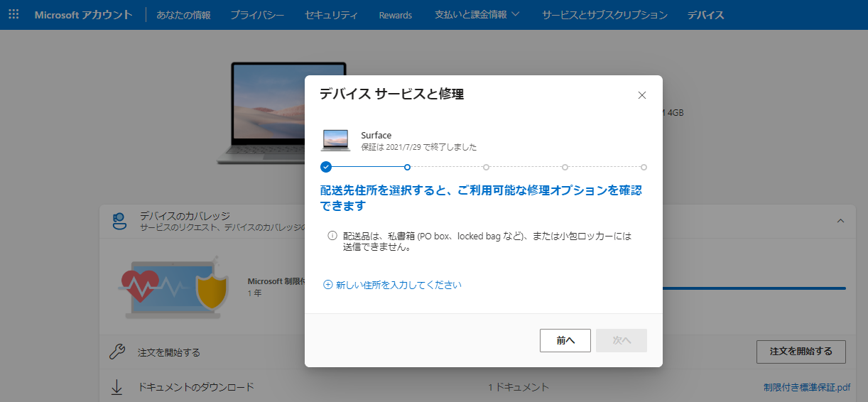Click 新しい住所を入力してください link

tap(398, 285)
